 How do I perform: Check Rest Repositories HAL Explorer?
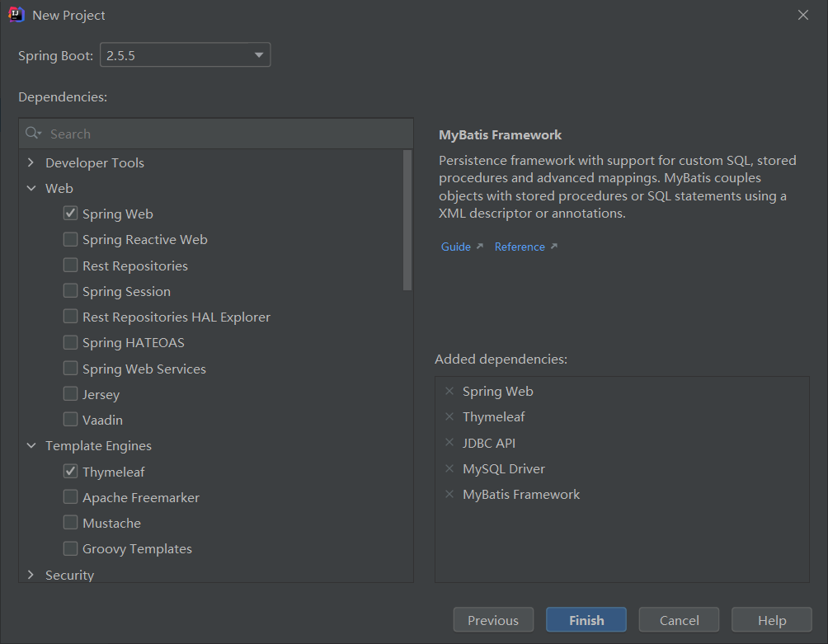pos(70,316)
